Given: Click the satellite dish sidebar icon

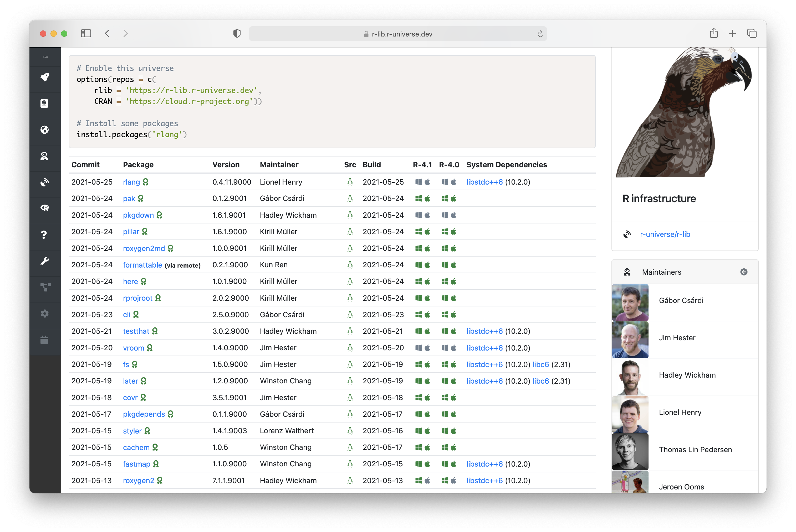Looking at the screenshot, I should 44,182.
